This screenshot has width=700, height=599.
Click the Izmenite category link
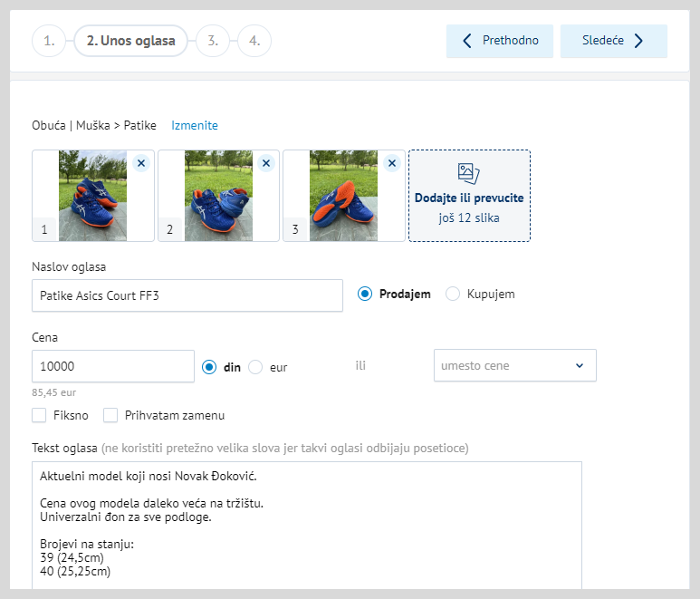pyautogui.click(x=195, y=126)
